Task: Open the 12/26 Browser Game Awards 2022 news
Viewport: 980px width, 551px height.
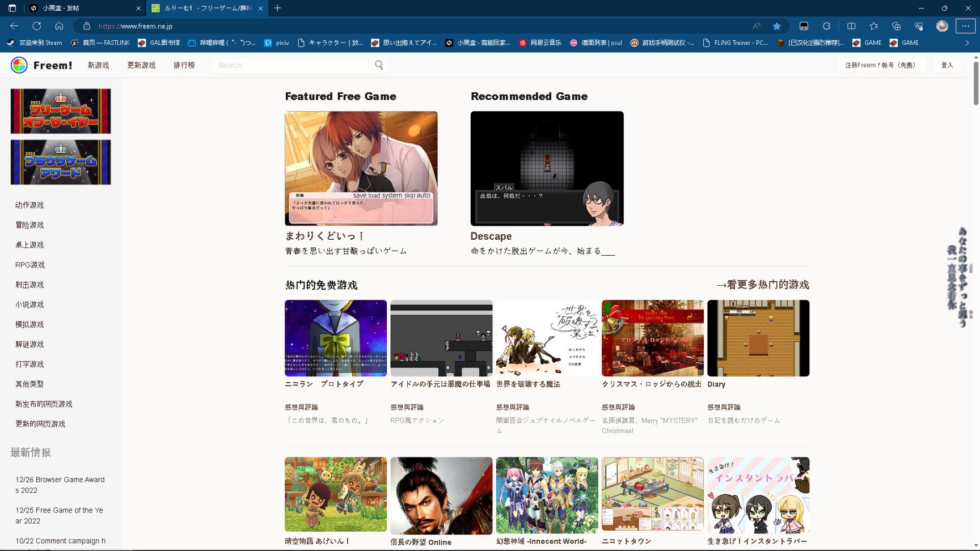Action: point(60,485)
